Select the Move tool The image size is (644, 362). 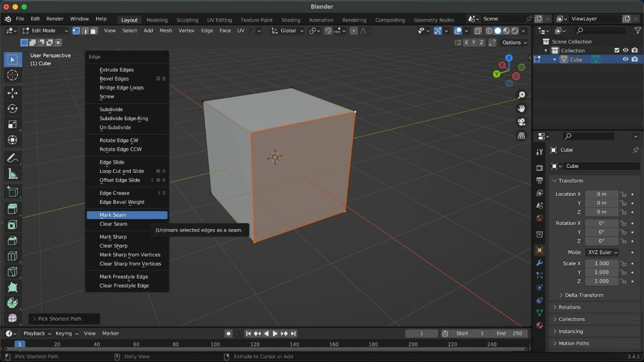point(12,93)
